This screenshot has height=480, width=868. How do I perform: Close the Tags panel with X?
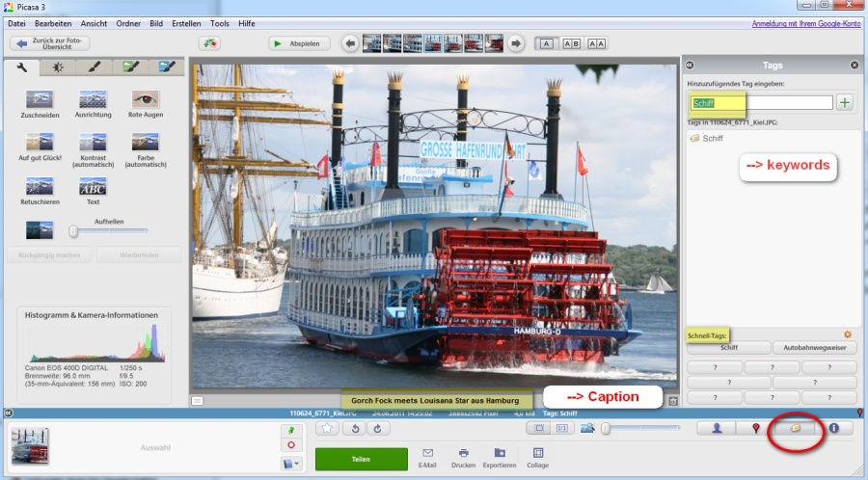point(854,66)
